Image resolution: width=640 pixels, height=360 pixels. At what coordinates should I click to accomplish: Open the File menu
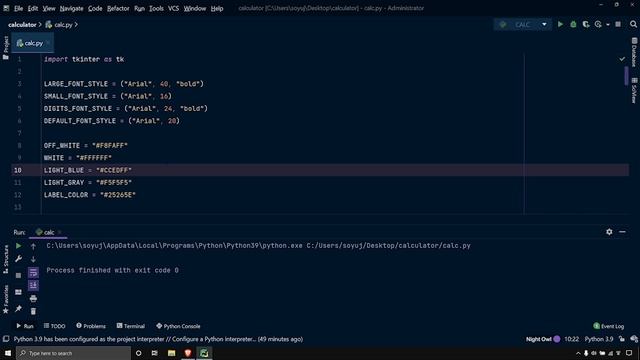[18, 8]
